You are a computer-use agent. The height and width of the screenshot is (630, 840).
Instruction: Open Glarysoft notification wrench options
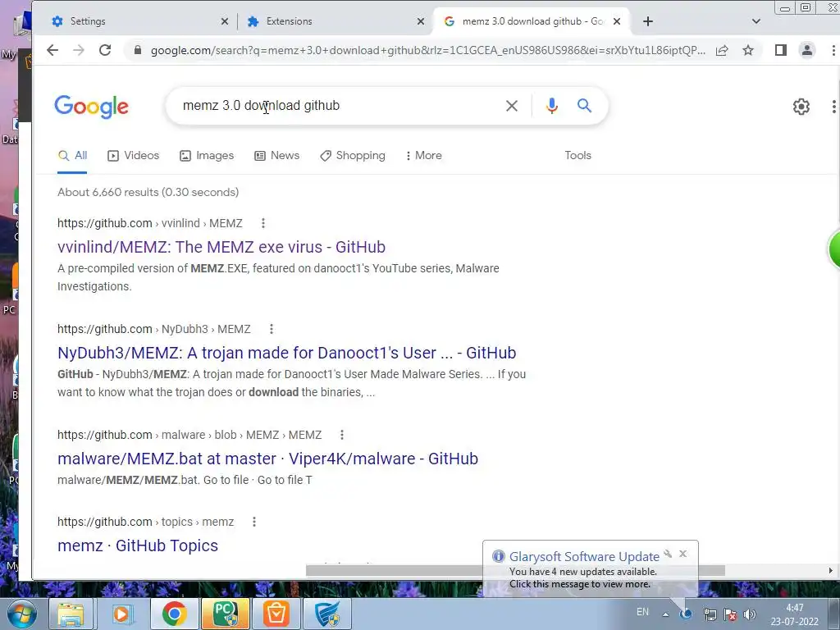(668, 554)
